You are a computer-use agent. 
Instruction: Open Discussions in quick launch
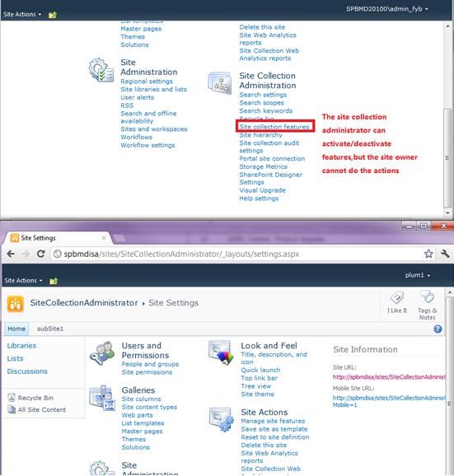click(27, 371)
